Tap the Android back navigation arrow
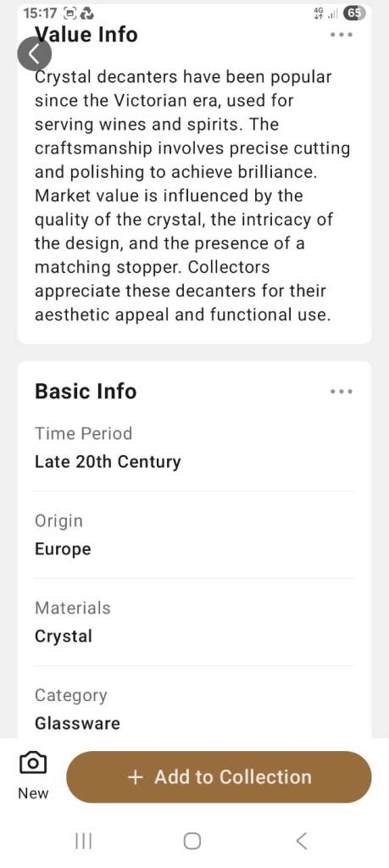Screen dimensions: 389x868 tap(301, 841)
